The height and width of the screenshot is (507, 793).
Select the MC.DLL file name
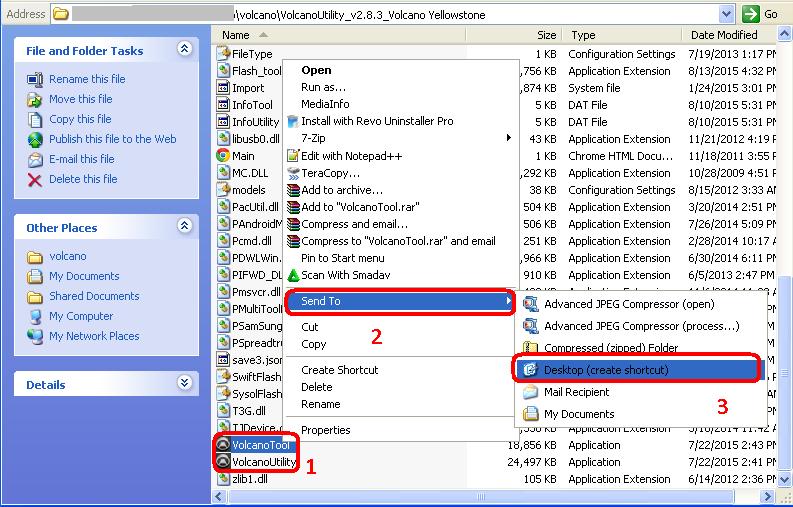coord(250,173)
